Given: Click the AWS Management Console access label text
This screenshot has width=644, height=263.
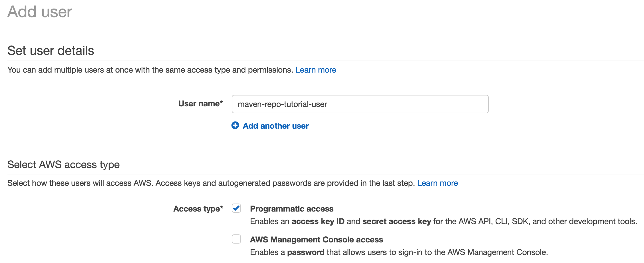Looking at the screenshot, I should pos(316,240).
